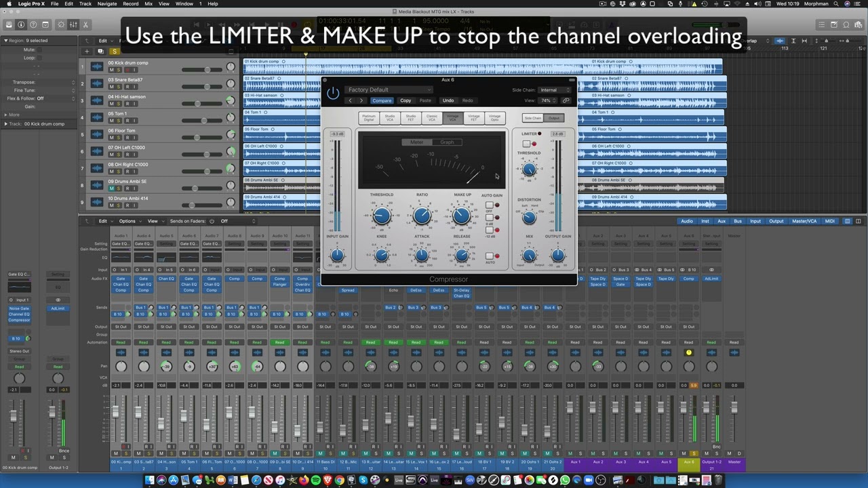
Task: Set Auto Gain to -12 dB
Action: [x=490, y=230]
